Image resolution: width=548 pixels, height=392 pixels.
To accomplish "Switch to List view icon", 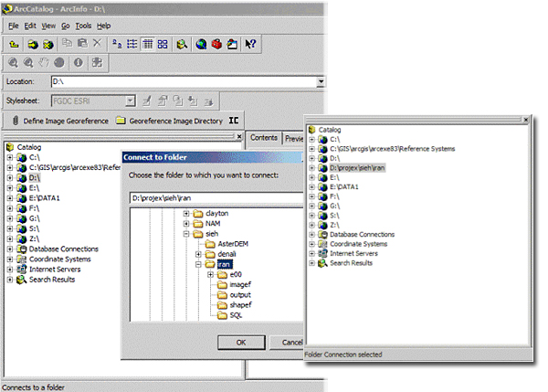I will (132, 44).
